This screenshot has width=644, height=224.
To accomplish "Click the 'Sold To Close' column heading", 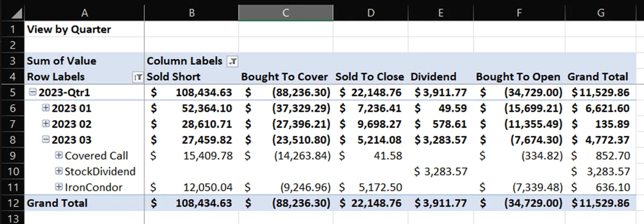I will click(370, 77).
